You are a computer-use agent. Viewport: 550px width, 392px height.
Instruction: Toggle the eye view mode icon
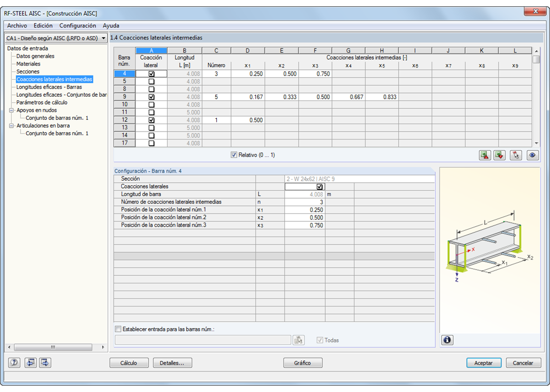pos(532,155)
